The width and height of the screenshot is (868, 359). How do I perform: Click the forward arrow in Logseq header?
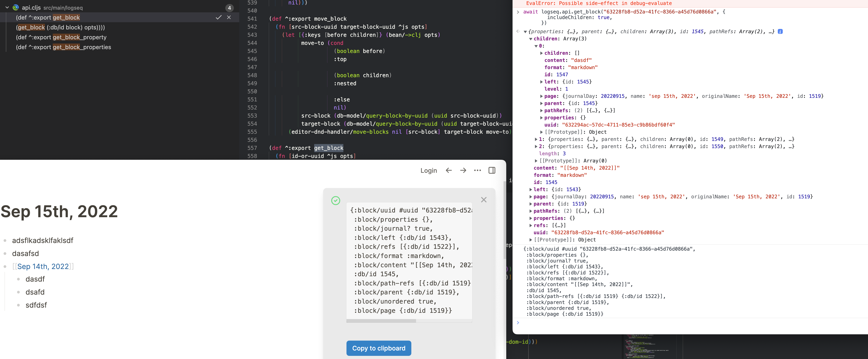tap(463, 170)
